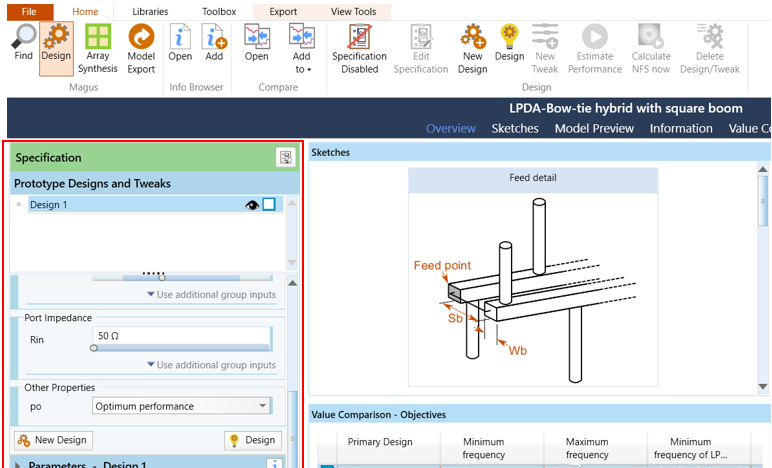Click the designs list scroll-up arrow
The height and width of the screenshot is (468, 772).
pos(292,203)
